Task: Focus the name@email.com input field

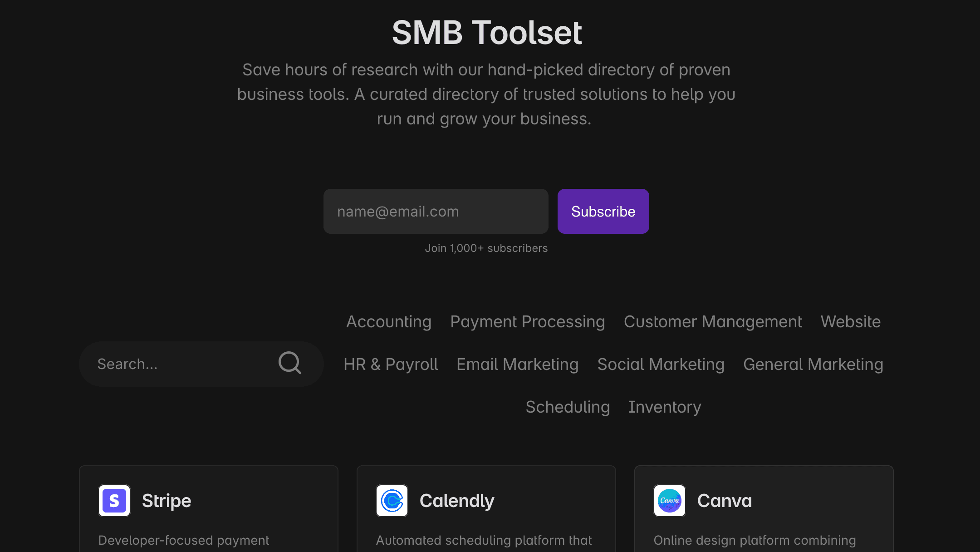Action: click(x=436, y=212)
